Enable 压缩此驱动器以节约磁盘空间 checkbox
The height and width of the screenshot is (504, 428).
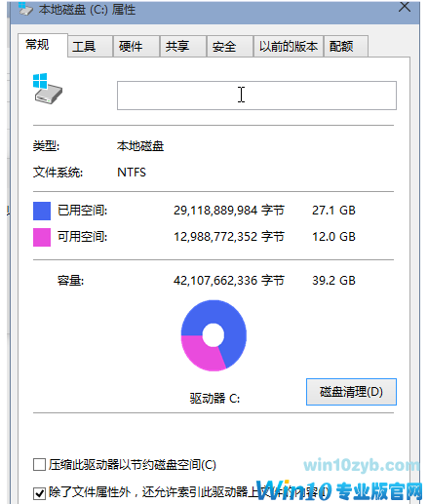pos(39,465)
